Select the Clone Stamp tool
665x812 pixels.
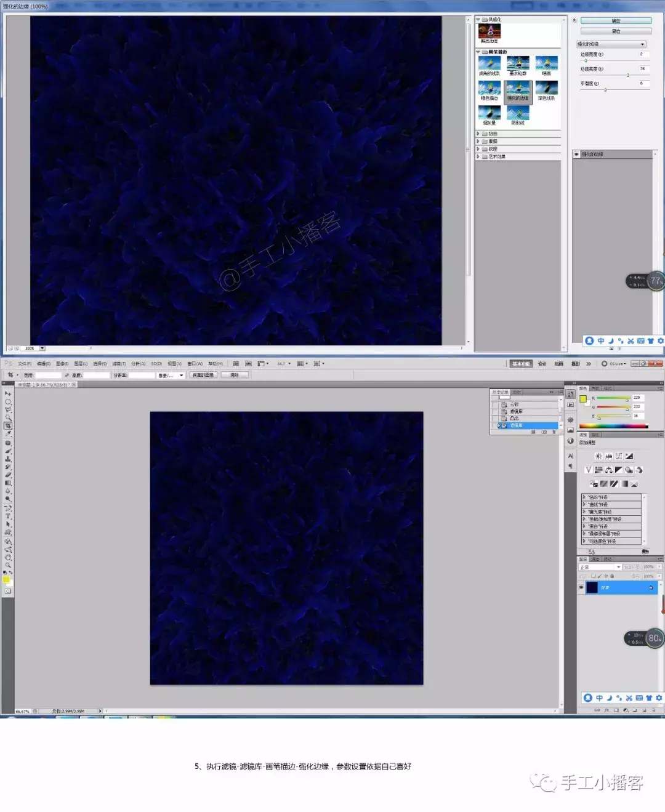pyautogui.click(x=8, y=459)
